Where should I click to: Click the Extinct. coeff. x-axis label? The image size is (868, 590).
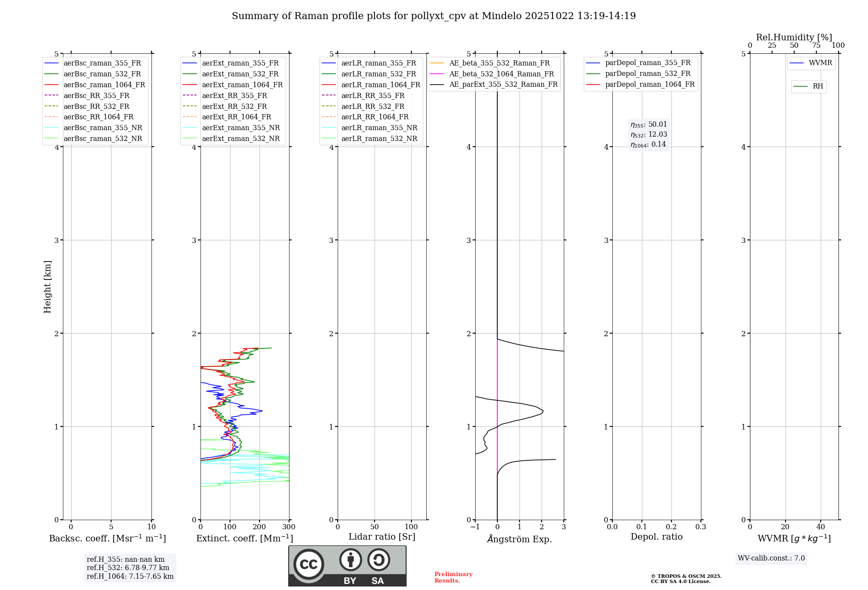click(x=244, y=538)
